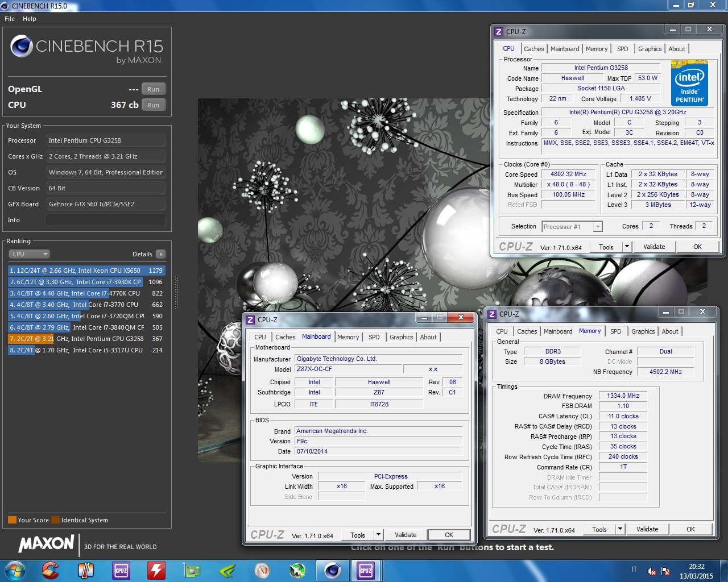Open Graphics tab in the Mainboard CPU-Z window

tap(401, 337)
